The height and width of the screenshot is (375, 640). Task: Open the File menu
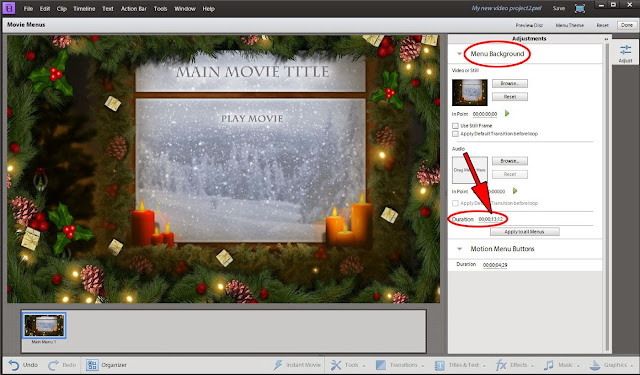[x=28, y=9]
